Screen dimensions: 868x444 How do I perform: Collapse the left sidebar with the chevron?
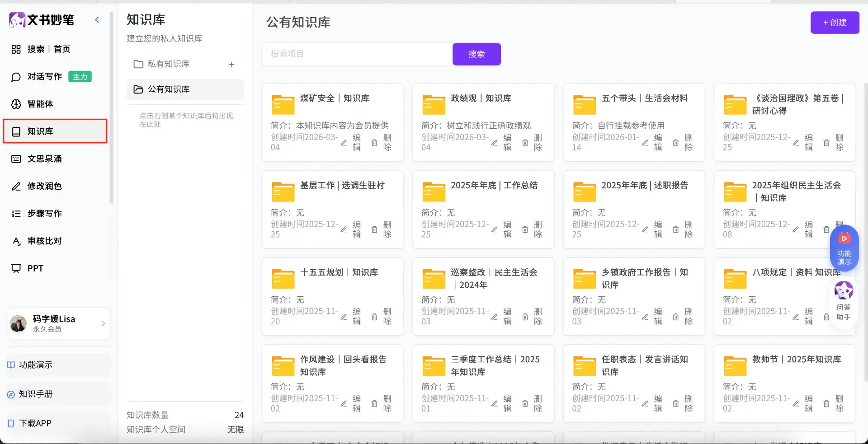[x=97, y=19]
